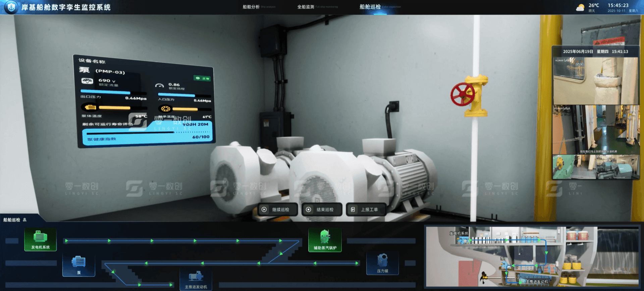The height and width of the screenshot is (291, 644).
Task: Open the 主推进发动机 main engine node
Action: 196,279
